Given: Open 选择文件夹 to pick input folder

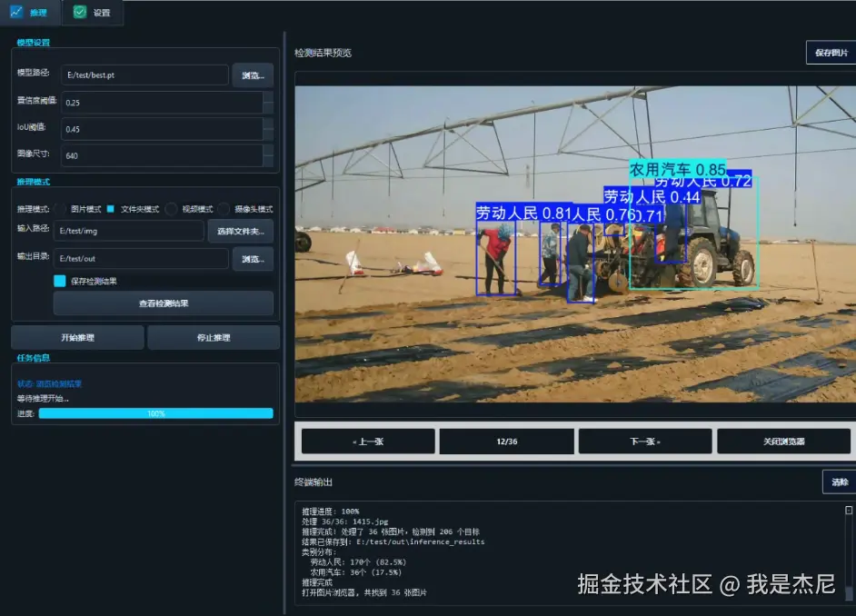Looking at the screenshot, I should click(x=242, y=231).
